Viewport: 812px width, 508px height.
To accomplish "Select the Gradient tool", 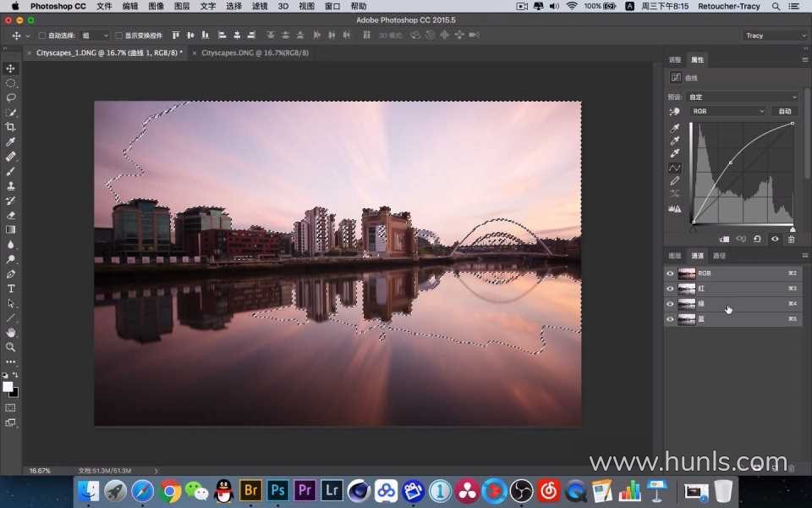I will [x=10, y=229].
